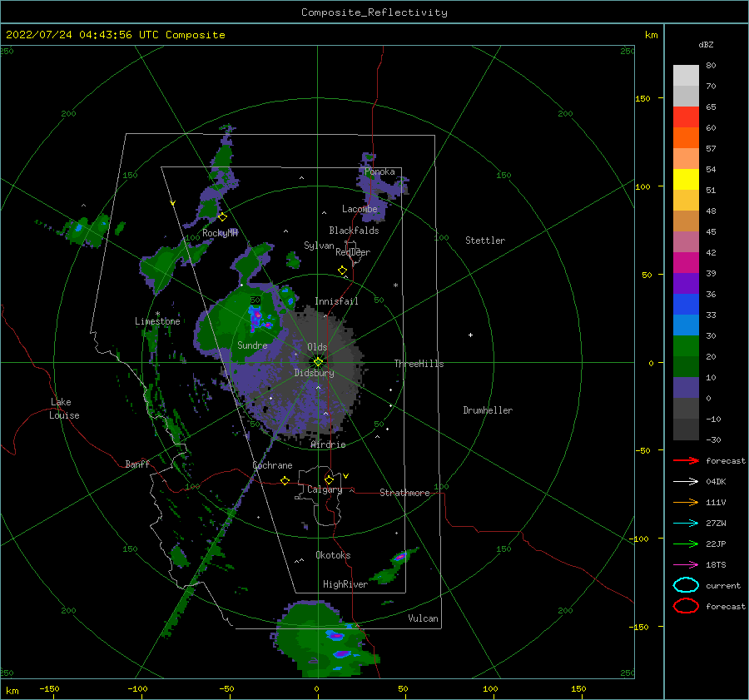Click the asterisk marker above Limestone

click(157, 315)
